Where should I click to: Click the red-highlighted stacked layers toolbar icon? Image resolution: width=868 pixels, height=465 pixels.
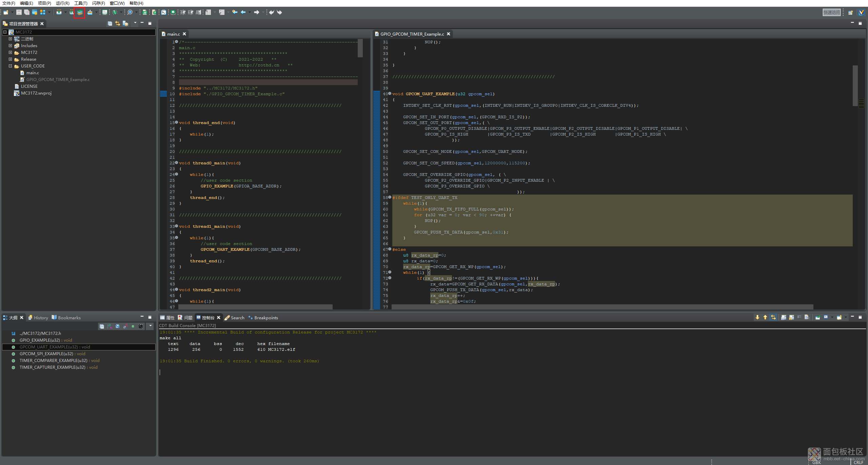[x=80, y=13]
